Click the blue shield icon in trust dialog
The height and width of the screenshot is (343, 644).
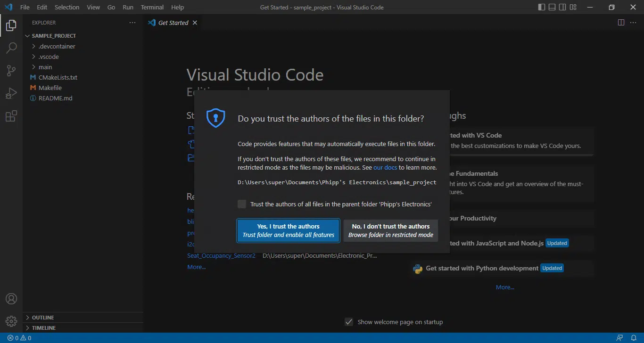click(216, 118)
